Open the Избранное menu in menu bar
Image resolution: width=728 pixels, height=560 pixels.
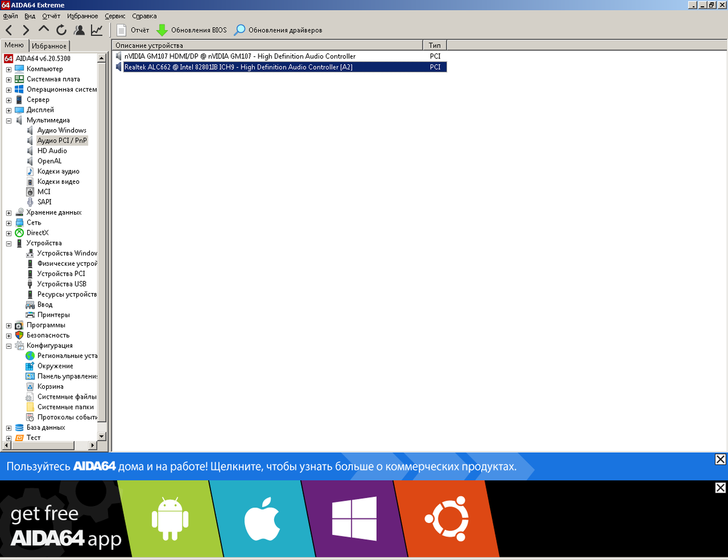coord(83,16)
